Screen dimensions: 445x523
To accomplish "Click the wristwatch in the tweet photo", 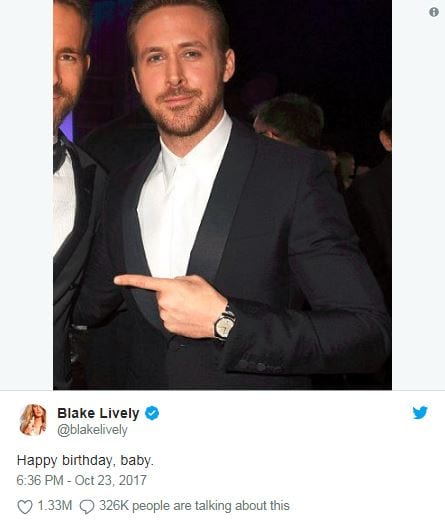I will [225, 325].
